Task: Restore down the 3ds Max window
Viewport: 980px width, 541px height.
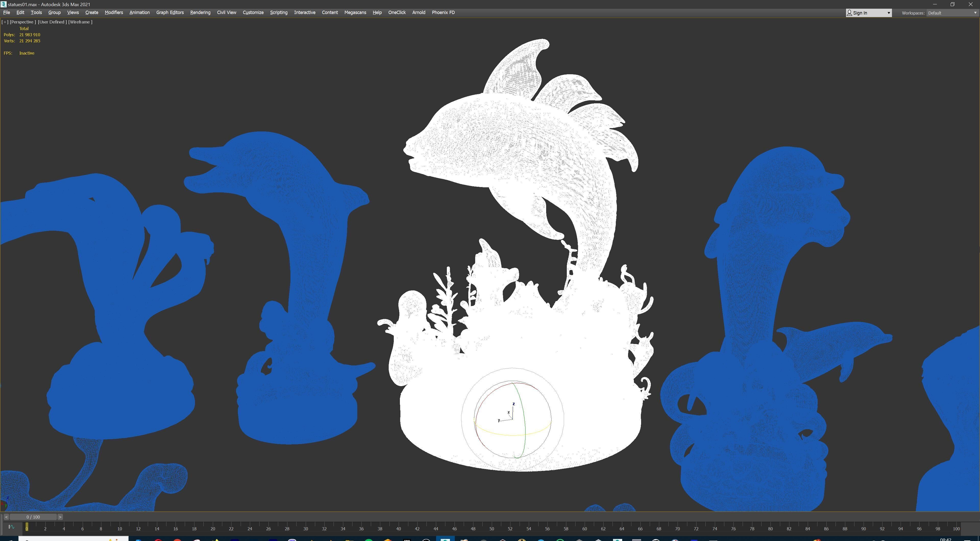Action: (952, 4)
